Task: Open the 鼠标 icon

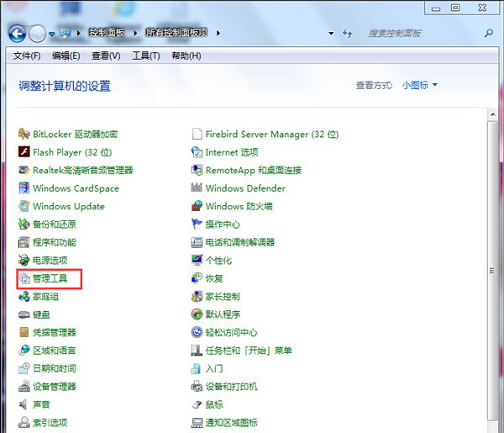Action: (x=197, y=404)
